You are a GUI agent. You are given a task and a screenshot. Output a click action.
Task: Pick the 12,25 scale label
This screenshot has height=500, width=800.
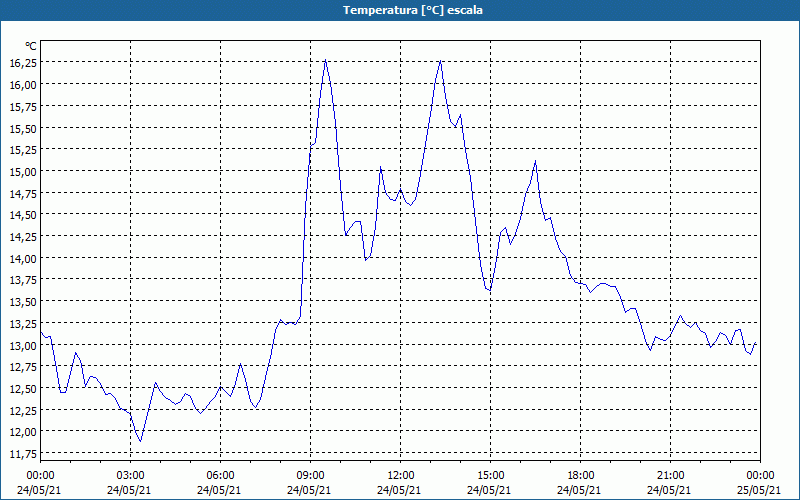coord(23,411)
